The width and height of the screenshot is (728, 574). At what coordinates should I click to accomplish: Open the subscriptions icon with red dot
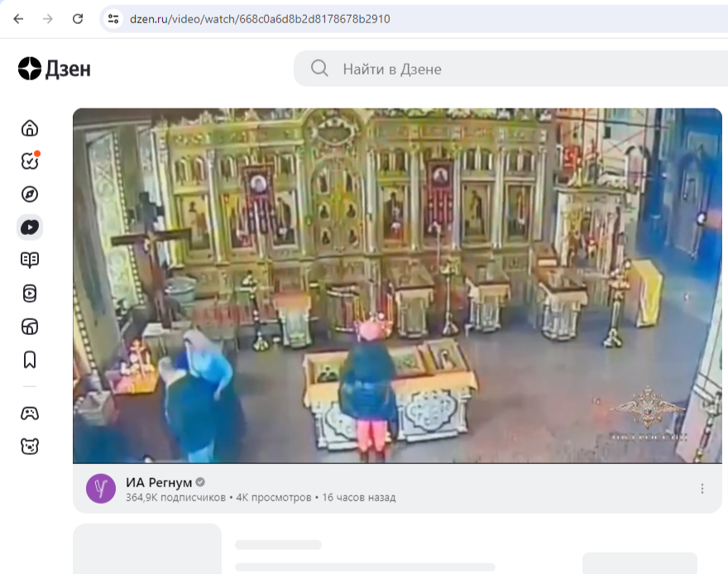[x=30, y=160]
